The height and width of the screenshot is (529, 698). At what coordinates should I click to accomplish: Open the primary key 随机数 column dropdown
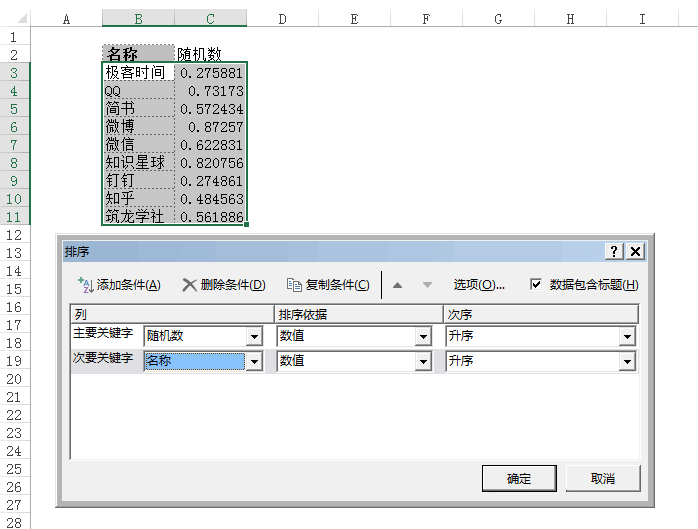point(254,337)
